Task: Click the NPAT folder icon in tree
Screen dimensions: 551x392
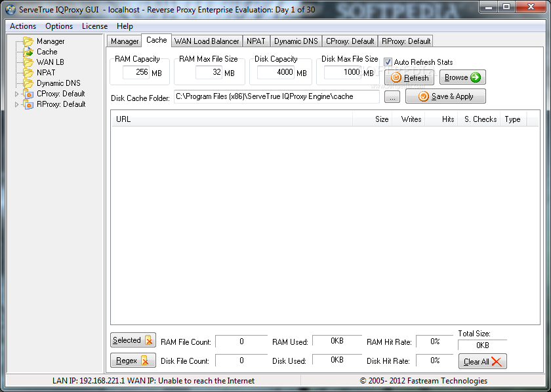Action: [28, 73]
